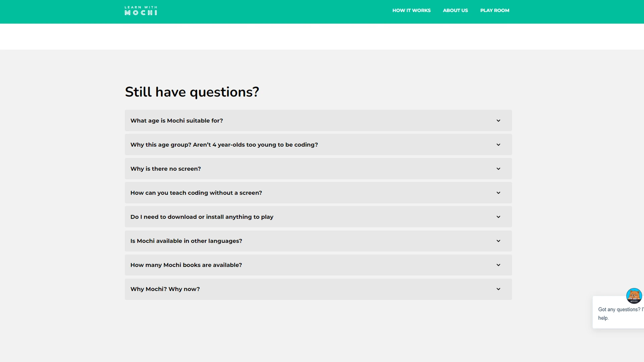The width and height of the screenshot is (644, 362).
Task: Expand 'Do I need to download or install anything'
Action: (x=202, y=217)
